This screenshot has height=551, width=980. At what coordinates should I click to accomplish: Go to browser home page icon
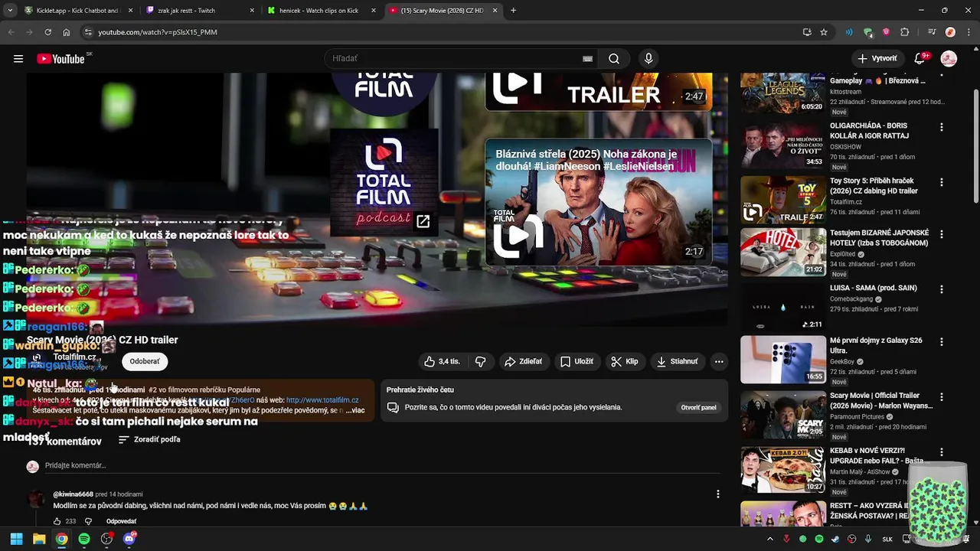[67, 32]
